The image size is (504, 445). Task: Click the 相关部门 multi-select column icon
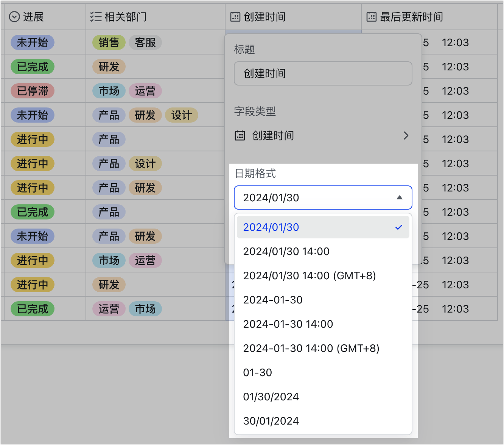(96, 17)
